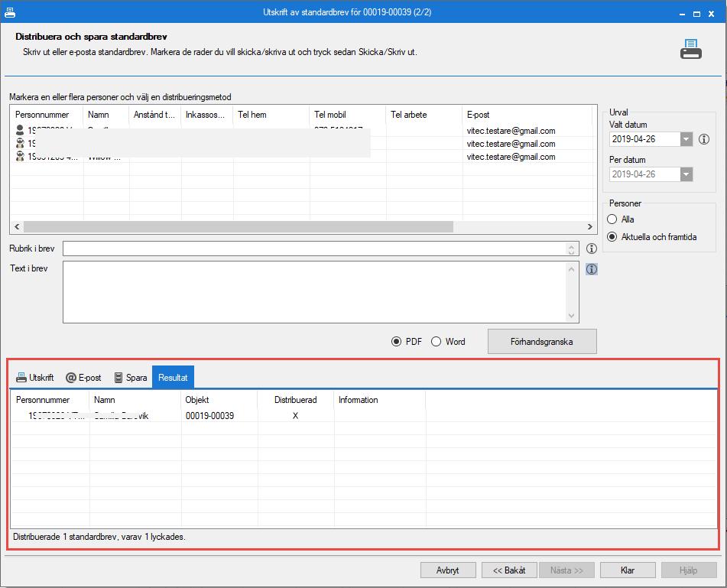
Task: Maximize the window
Action: click(x=696, y=14)
